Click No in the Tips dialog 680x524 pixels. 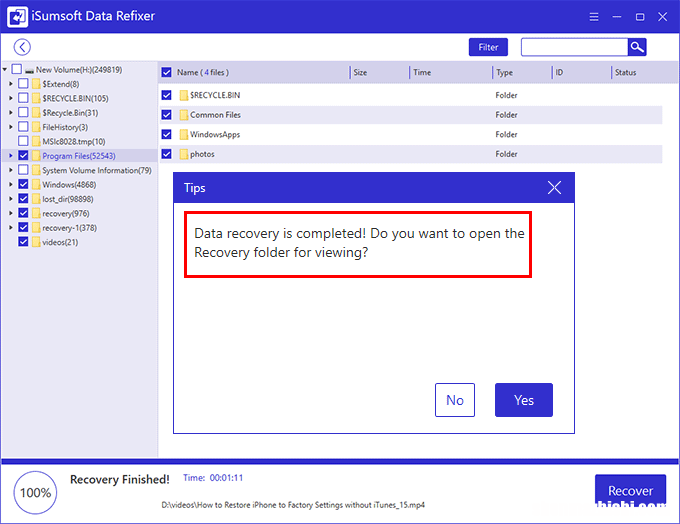click(455, 400)
